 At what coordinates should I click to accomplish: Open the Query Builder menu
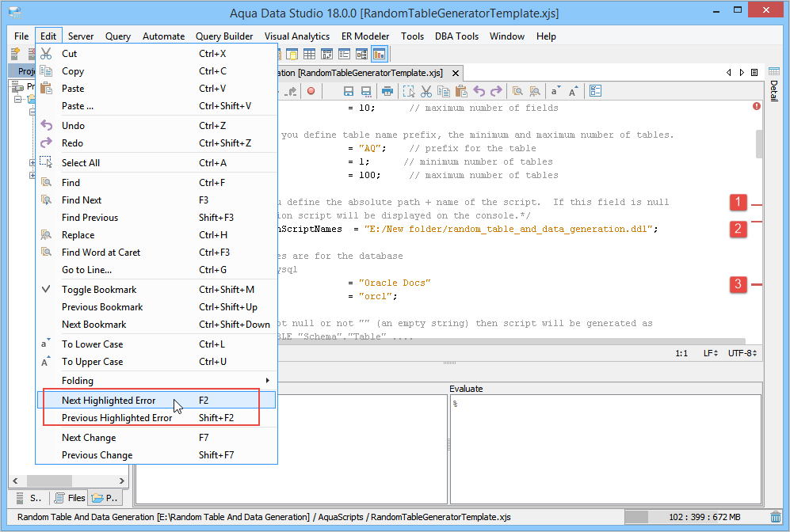pyautogui.click(x=224, y=36)
